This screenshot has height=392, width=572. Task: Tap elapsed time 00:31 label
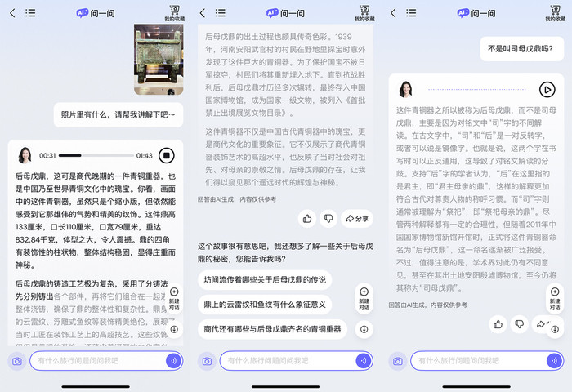pyautogui.click(x=47, y=156)
